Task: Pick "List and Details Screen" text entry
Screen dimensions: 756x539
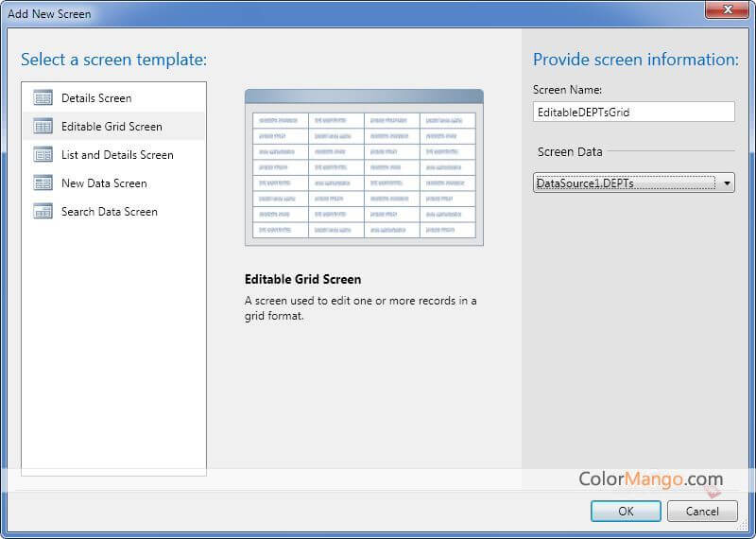Action: click(117, 155)
